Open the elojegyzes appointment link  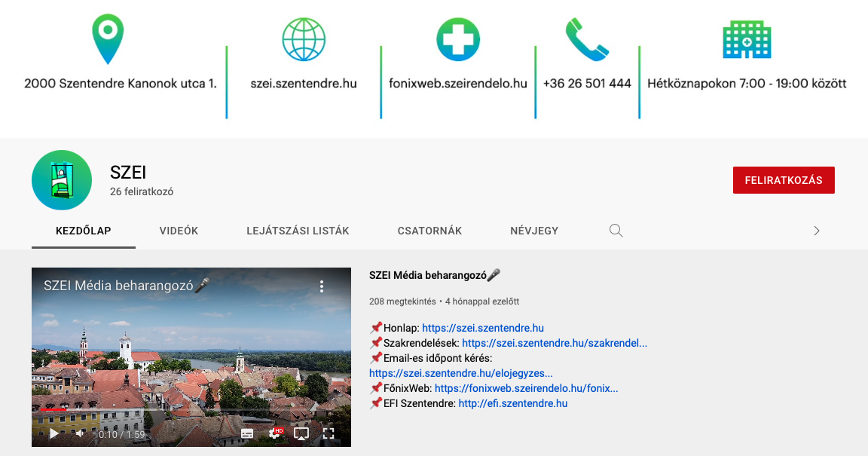[461, 373]
